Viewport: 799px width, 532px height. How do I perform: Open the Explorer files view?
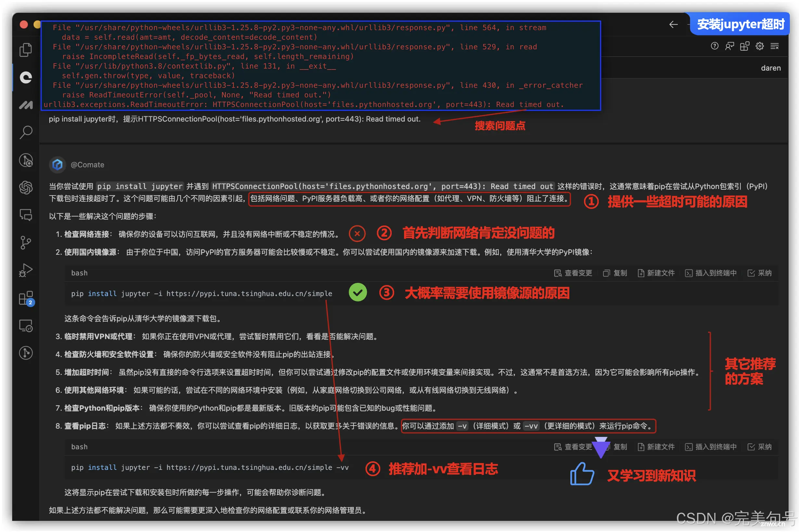point(25,50)
